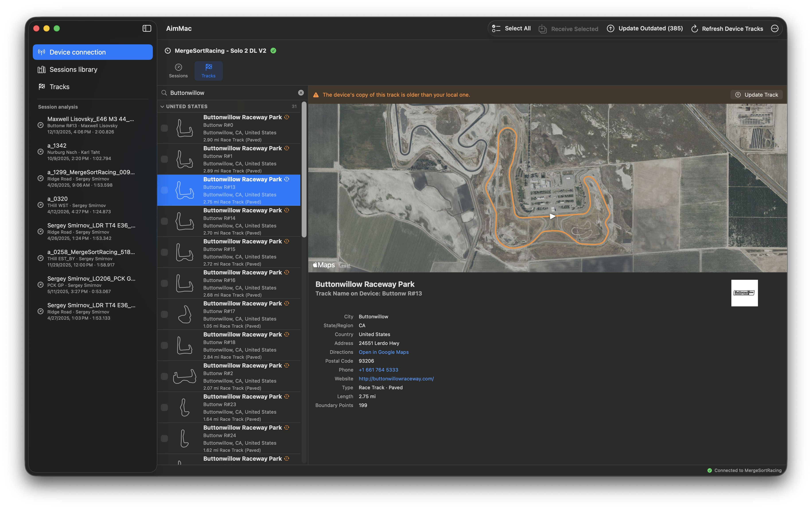Open Maxwell Lisovsky E46 M3 session
Screen dimensions: 812x509
pyautogui.click(x=93, y=125)
